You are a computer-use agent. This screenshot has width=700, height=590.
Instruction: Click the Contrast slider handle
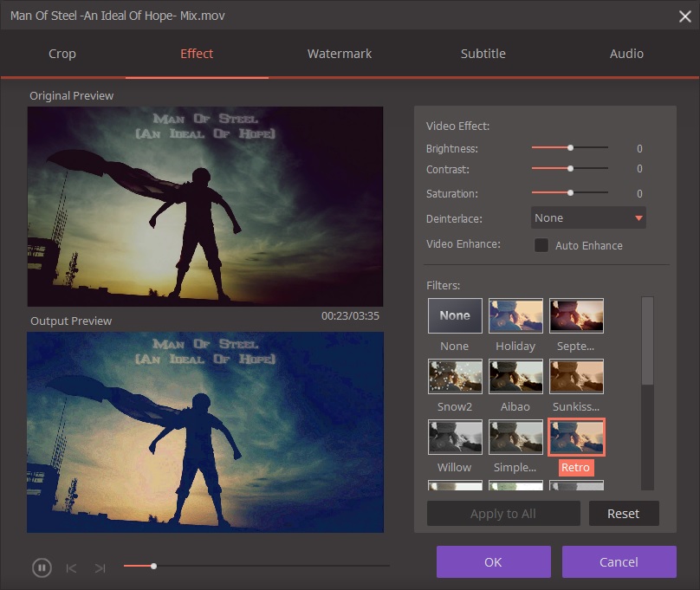point(570,168)
